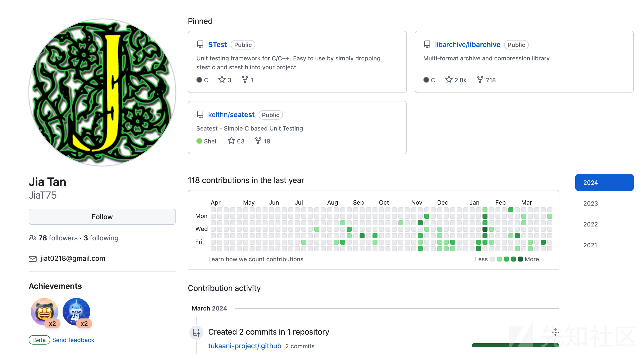Click the Public badge on libarchive card
Screen dimensions: 644x354
click(x=516, y=45)
